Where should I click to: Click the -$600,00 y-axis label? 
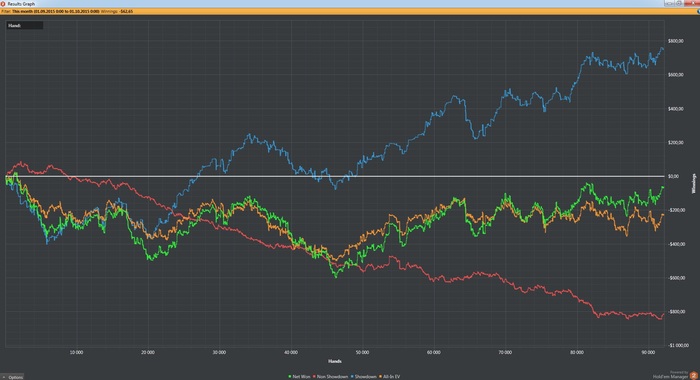point(676,278)
